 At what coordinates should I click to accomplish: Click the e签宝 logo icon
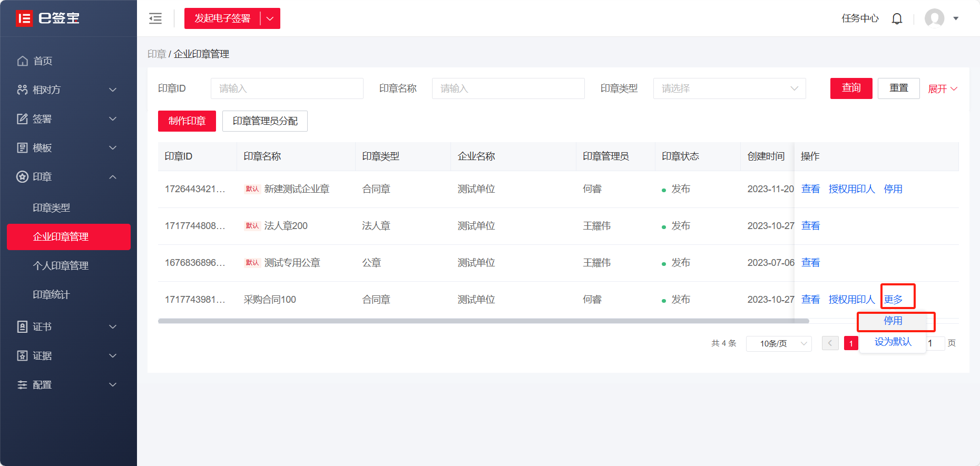point(24,18)
